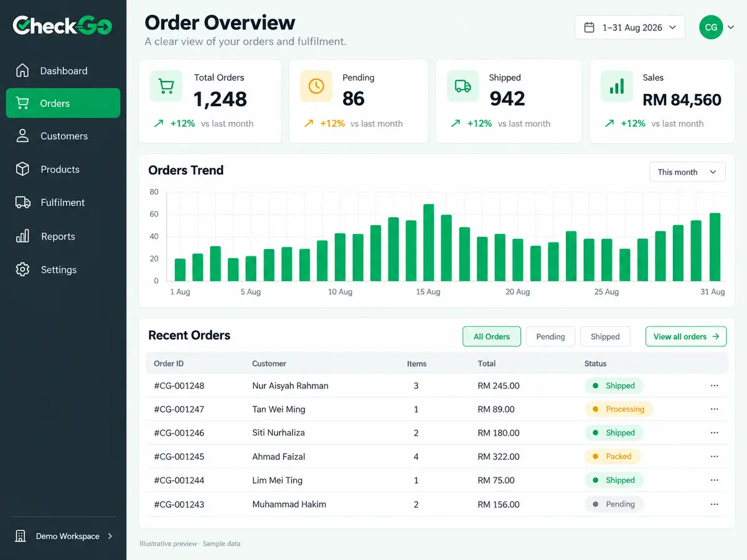Open Settings in the sidebar
Image resolution: width=747 pixels, height=560 pixels.
pos(63,269)
